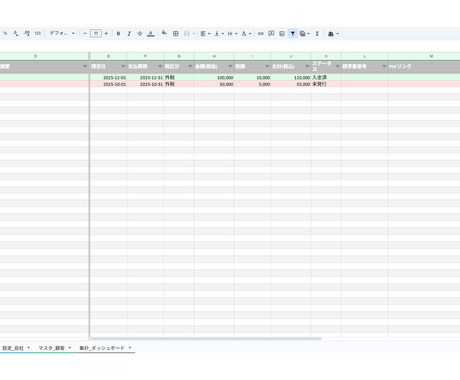The height and width of the screenshot is (380, 460).
Task: Click the font size input field
Action: (96, 34)
